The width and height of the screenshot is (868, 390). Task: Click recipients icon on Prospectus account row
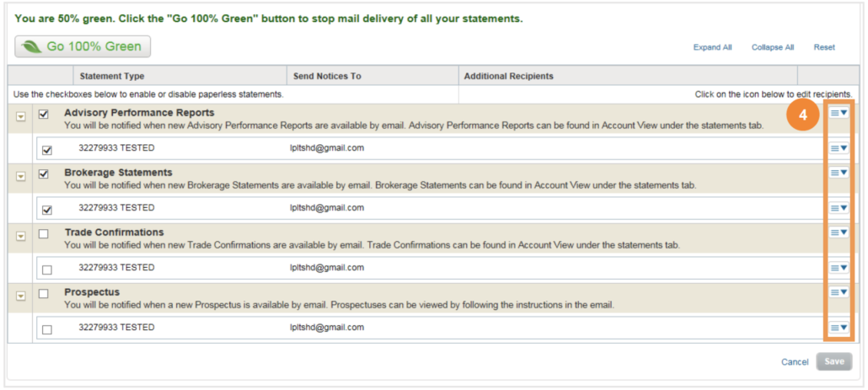(x=839, y=328)
